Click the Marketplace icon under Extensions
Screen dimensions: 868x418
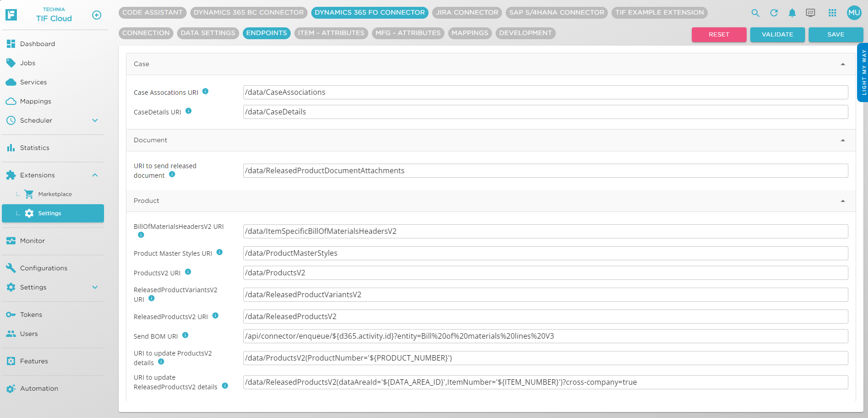point(29,194)
